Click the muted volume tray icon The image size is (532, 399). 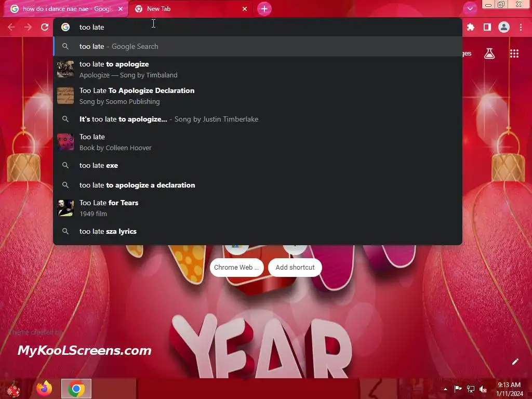click(483, 389)
